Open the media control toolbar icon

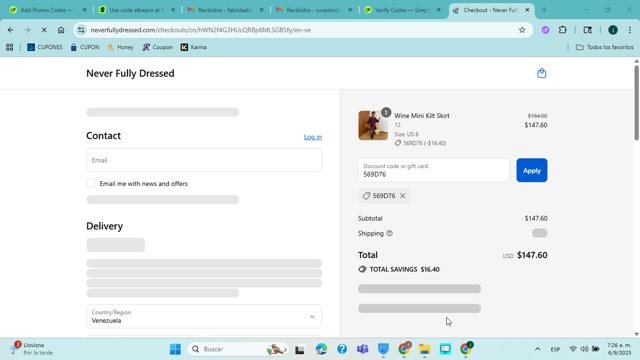pos(587,30)
